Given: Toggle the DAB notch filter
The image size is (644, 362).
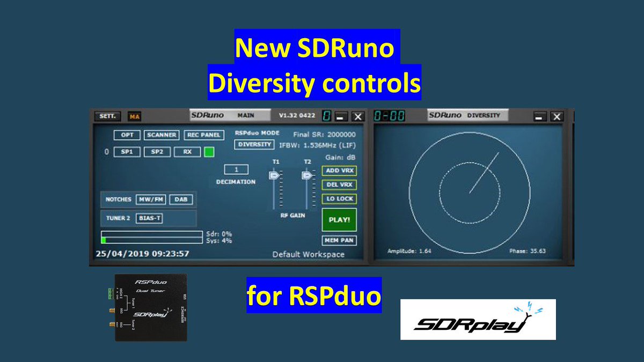Looking at the screenshot, I should tap(181, 199).
